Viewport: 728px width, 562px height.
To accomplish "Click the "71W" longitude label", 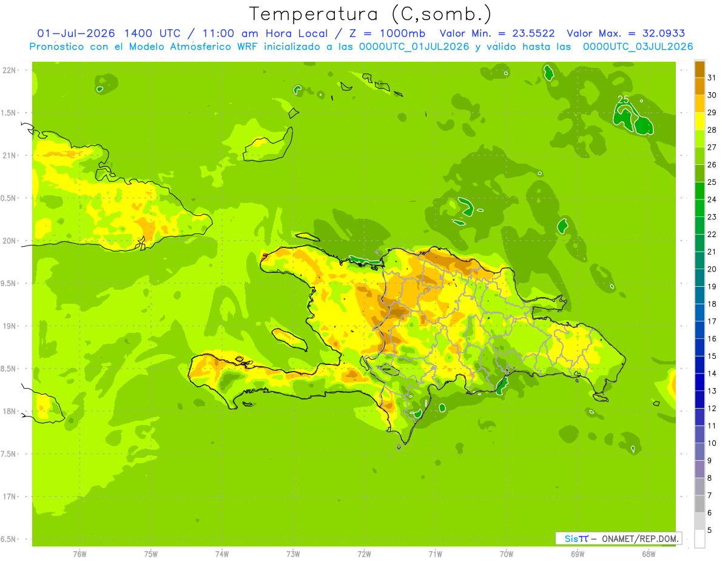I will click(x=435, y=554).
